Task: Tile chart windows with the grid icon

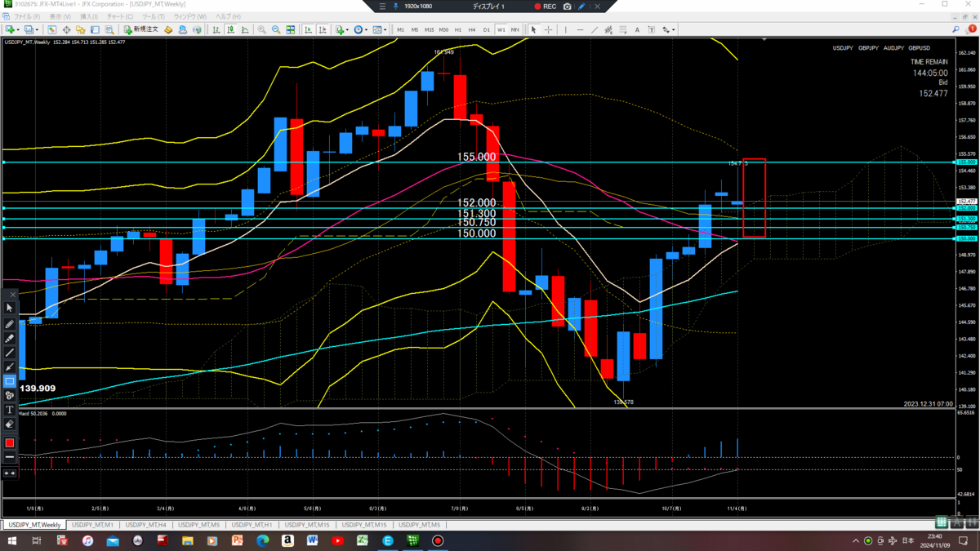Action: click(x=290, y=29)
